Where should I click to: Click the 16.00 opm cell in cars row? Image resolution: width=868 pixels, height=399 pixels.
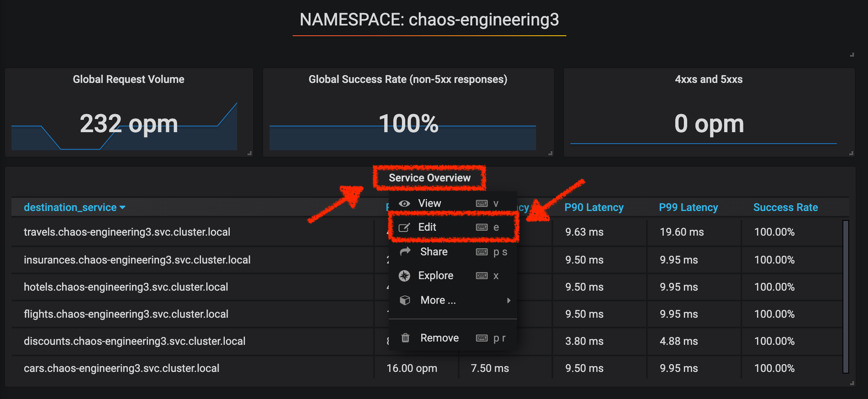click(412, 368)
